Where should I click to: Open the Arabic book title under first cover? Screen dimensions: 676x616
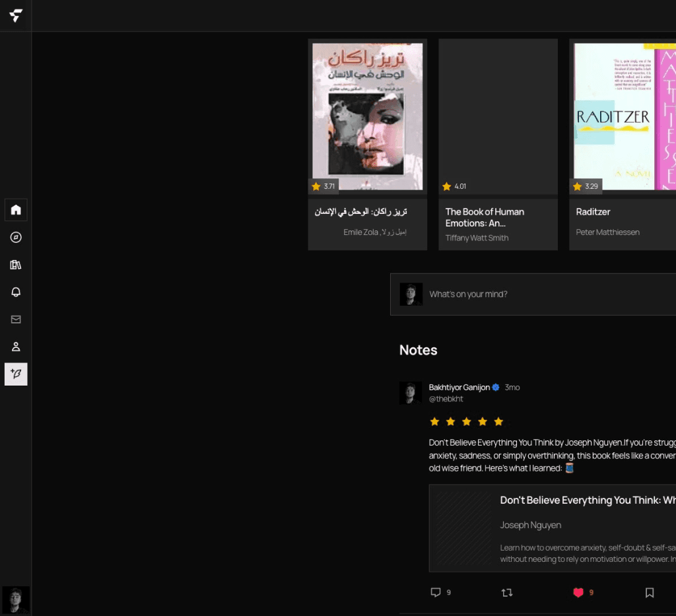(x=361, y=212)
